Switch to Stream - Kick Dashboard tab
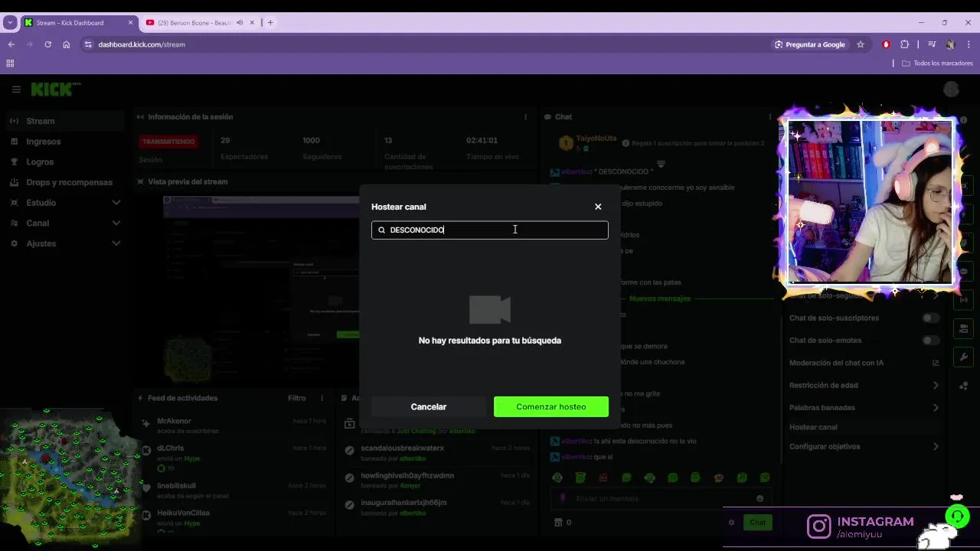 pyautogui.click(x=80, y=23)
